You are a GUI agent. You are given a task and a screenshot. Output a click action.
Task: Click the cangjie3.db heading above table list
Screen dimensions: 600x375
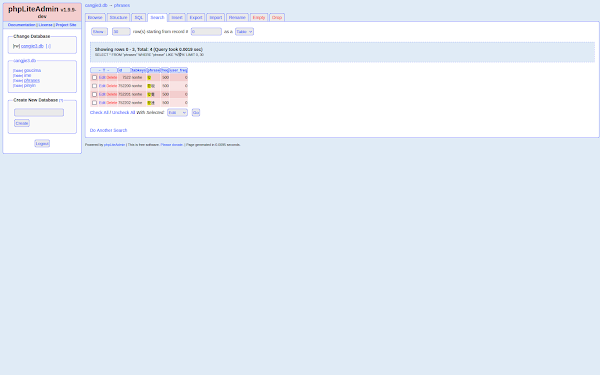point(24,61)
